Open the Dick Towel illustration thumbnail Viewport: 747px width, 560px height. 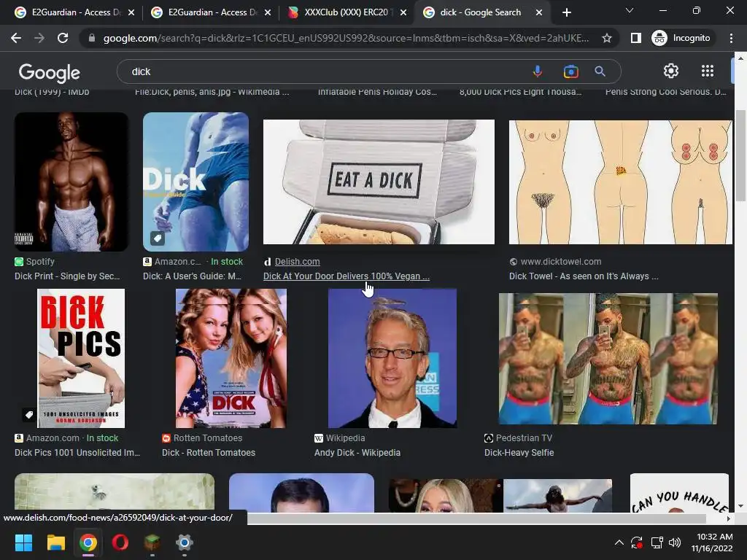pyautogui.click(x=620, y=182)
